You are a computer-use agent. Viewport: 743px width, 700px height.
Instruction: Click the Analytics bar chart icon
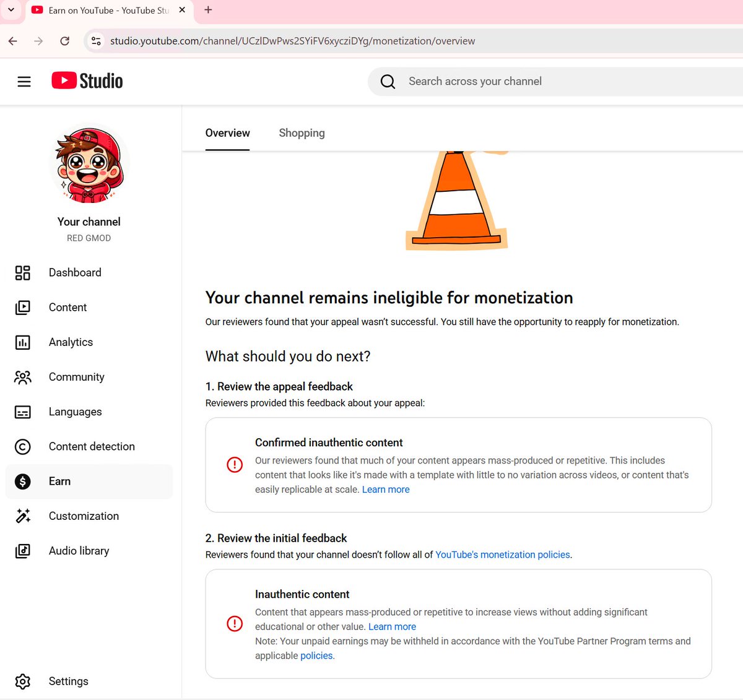(x=23, y=342)
